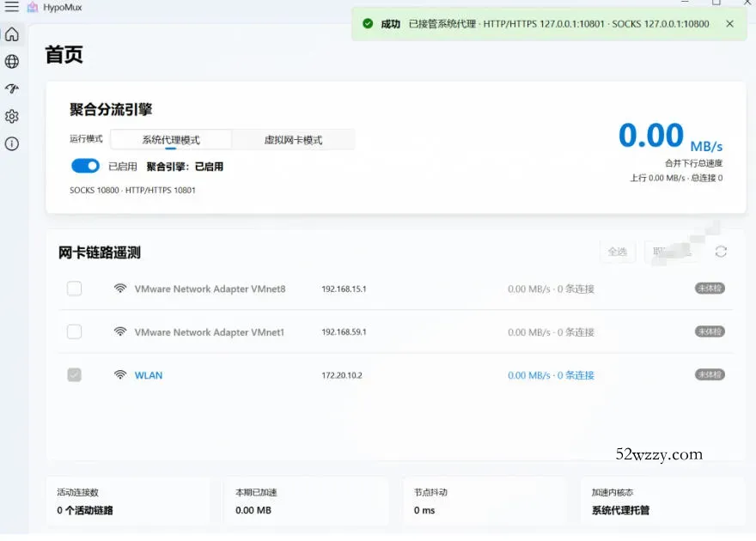Click the VMnet1 Wi-Fi signal icon
The width and height of the screenshot is (756, 541).
[x=120, y=331]
